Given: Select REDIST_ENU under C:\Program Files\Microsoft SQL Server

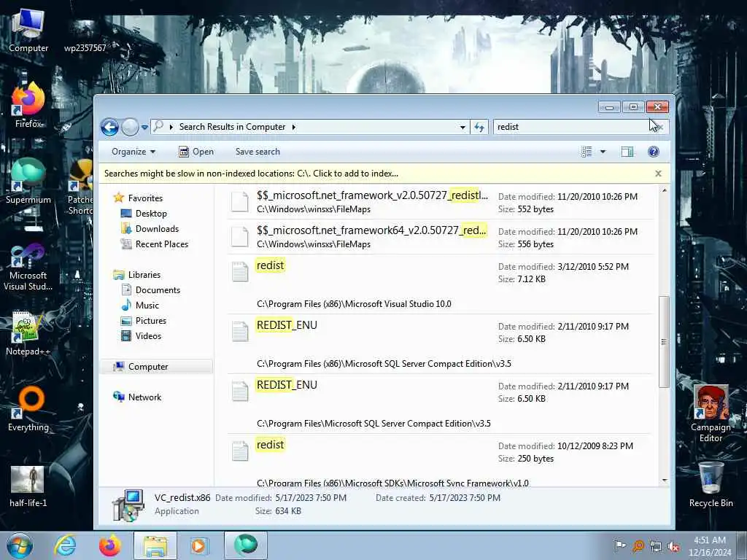Looking at the screenshot, I should coord(439,404).
